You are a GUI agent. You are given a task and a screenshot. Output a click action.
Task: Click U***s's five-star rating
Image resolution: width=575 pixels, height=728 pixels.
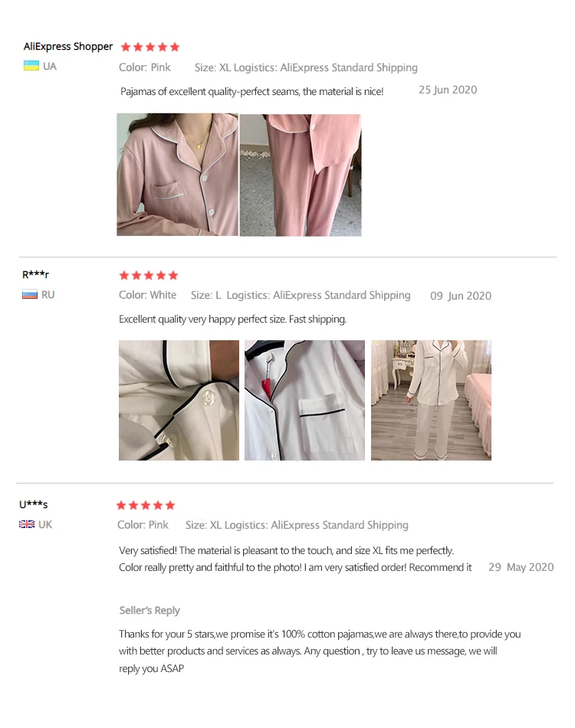(146, 505)
